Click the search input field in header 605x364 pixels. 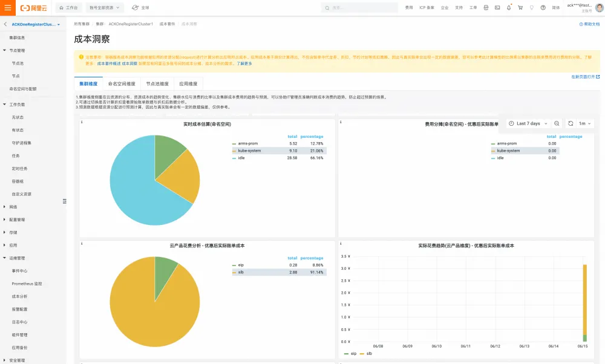click(x=359, y=8)
